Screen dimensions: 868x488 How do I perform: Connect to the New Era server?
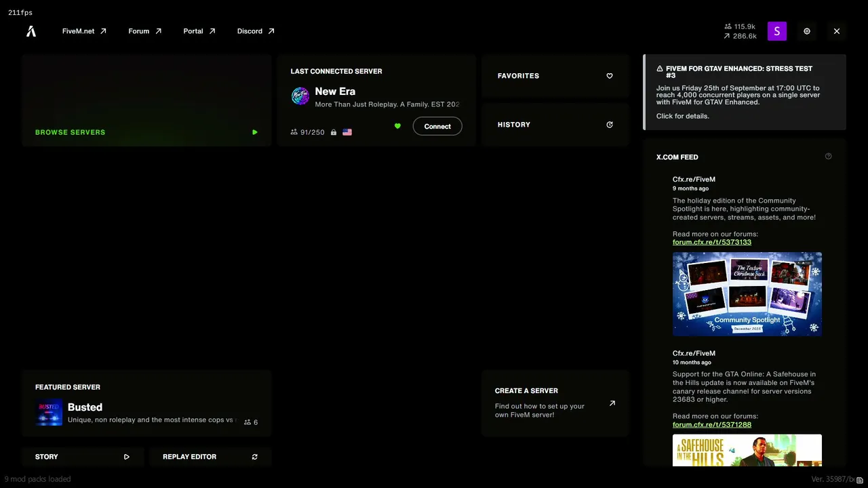[x=437, y=126]
